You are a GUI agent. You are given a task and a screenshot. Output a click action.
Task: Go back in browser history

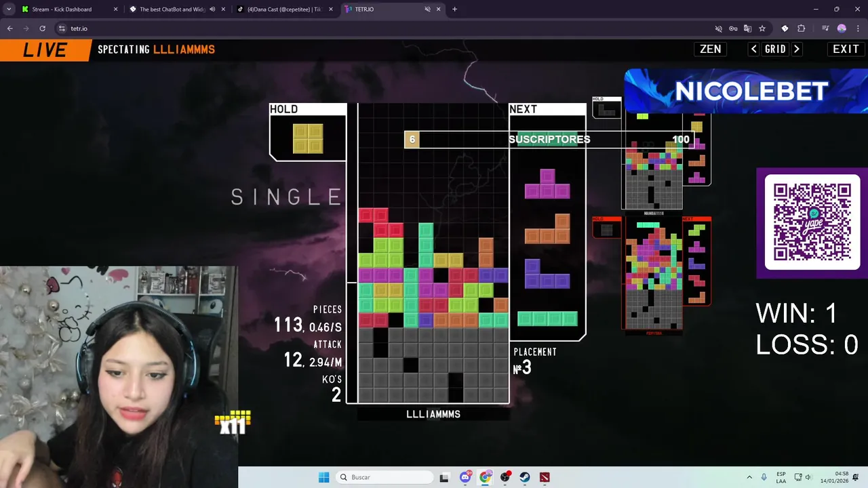click(9, 28)
